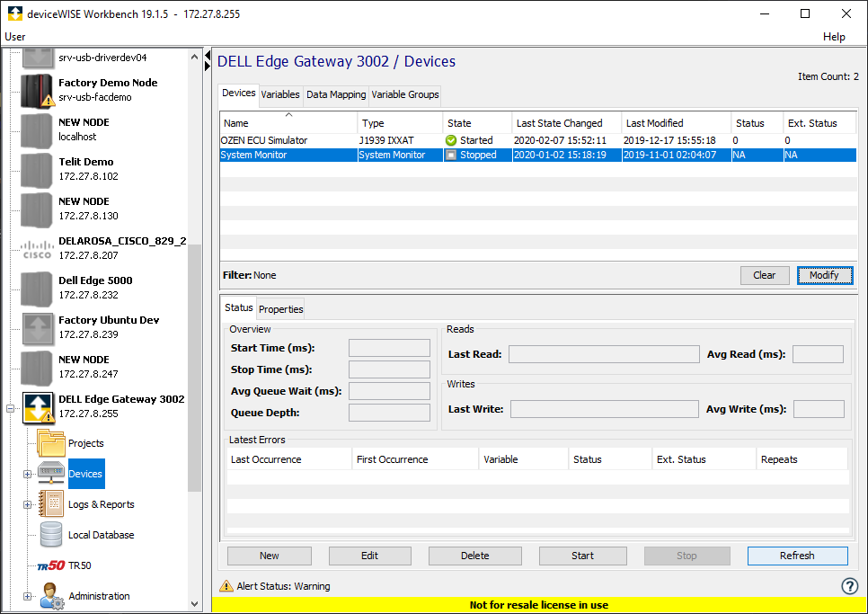Collapse the left navigation pane arrow
Viewport: 868px width, 614px height.
[208, 56]
